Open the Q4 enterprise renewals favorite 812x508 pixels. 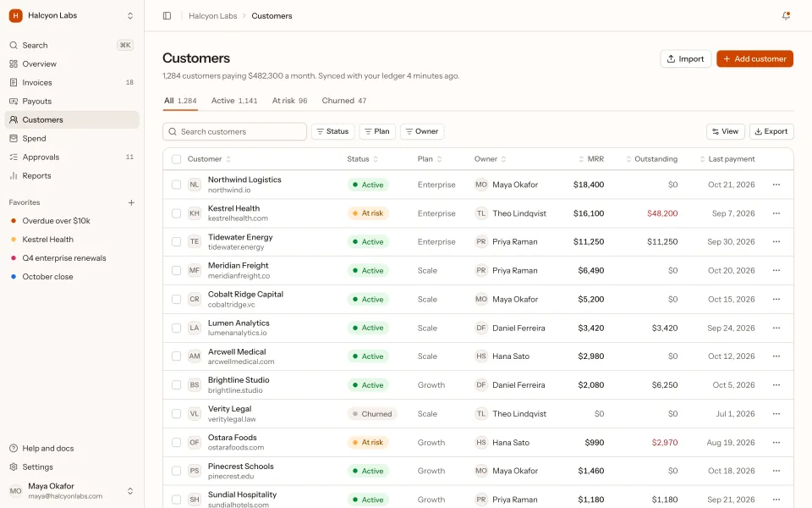(71, 258)
